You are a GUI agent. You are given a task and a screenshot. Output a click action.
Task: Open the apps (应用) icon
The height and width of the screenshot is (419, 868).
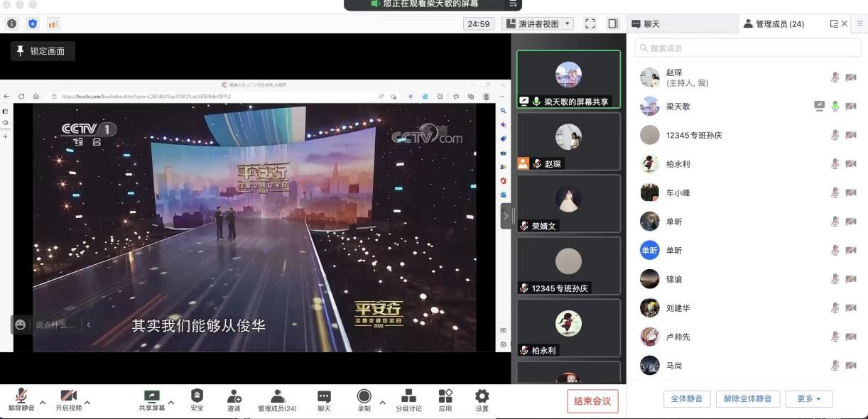click(445, 396)
